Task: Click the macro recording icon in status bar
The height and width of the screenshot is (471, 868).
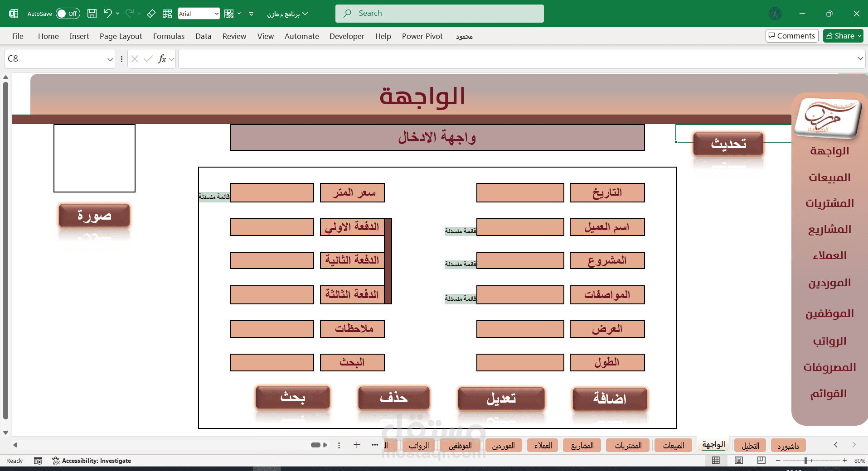Action: (x=38, y=461)
